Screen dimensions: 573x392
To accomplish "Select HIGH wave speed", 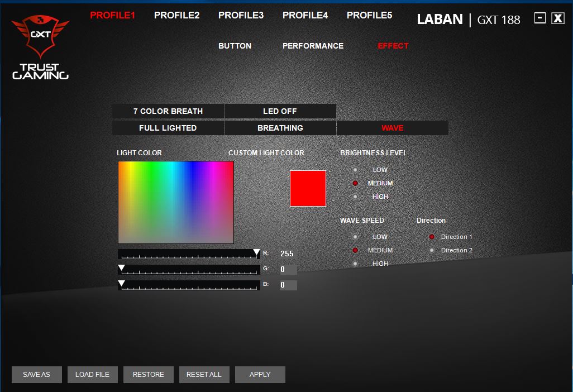I will coord(355,263).
